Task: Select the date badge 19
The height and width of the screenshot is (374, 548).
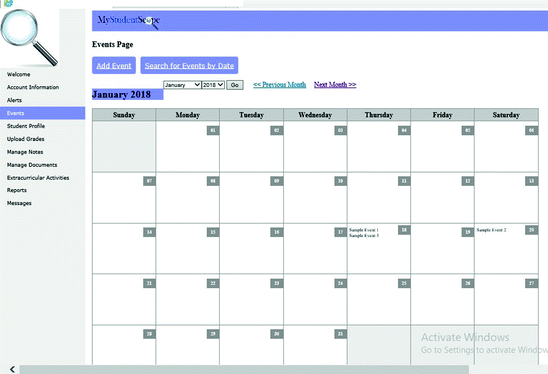Action: [468, 232]
